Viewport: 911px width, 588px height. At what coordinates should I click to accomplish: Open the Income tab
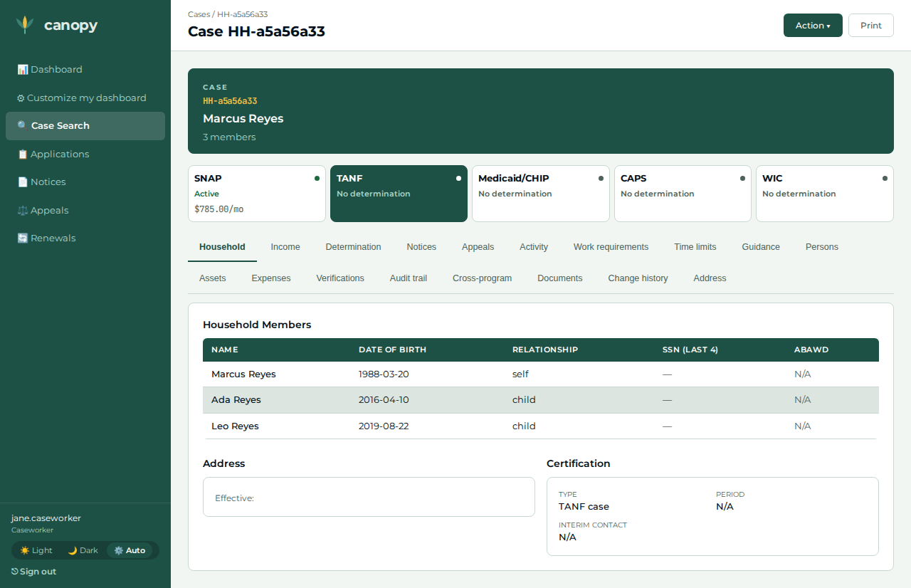click(285, 247)
